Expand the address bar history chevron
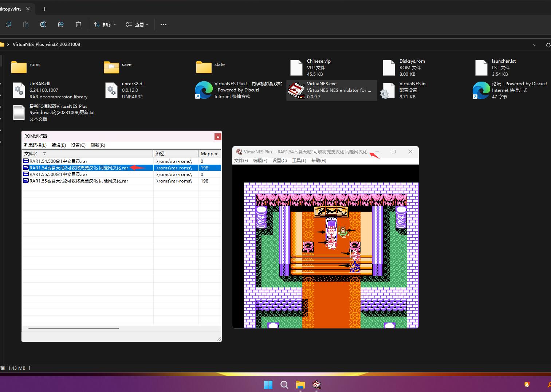Viewport: 551px width, 392px height. pyautogui.click(x=535, y=45)
